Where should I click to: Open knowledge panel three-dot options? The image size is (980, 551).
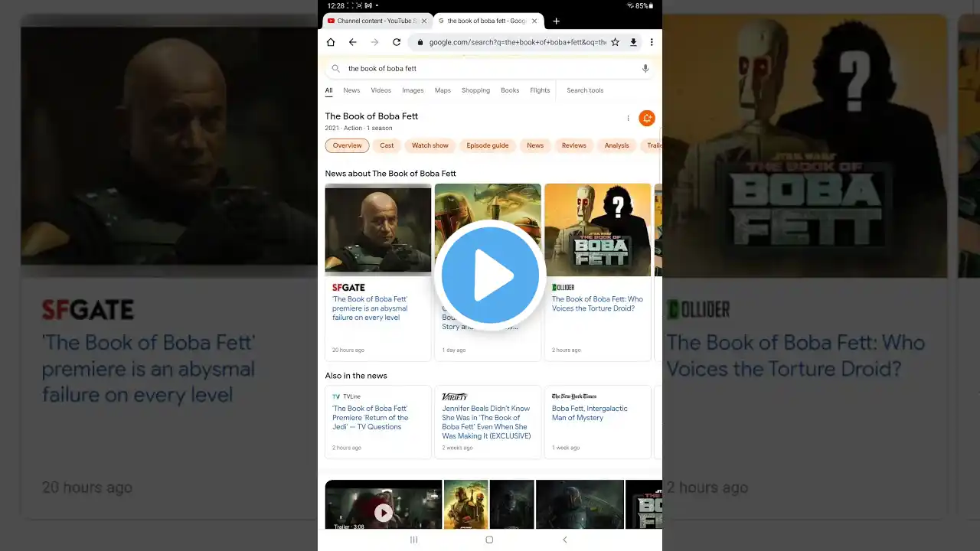click(628, 118)
